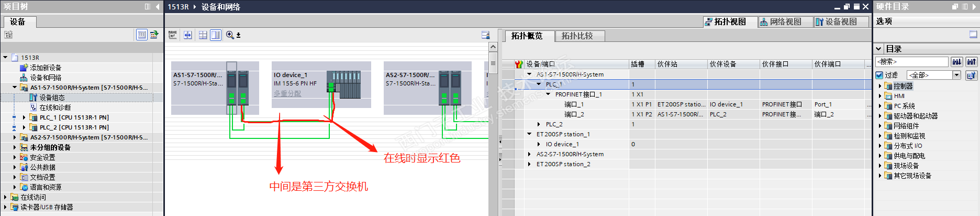Viewport: 980px width, 216px height.
Task: Toggle the project tree overview list icon
Action: pyautogui.click(x=142, y=35)
